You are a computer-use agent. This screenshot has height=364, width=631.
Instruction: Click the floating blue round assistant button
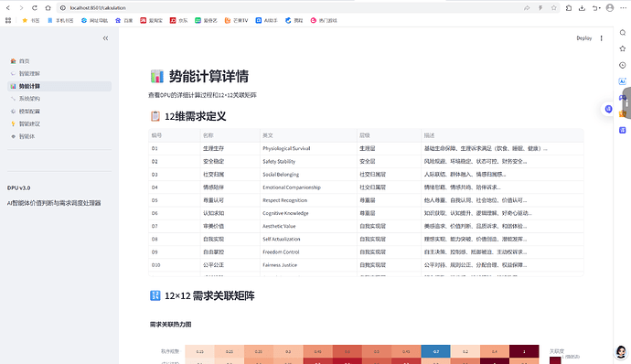pos(608,109)
